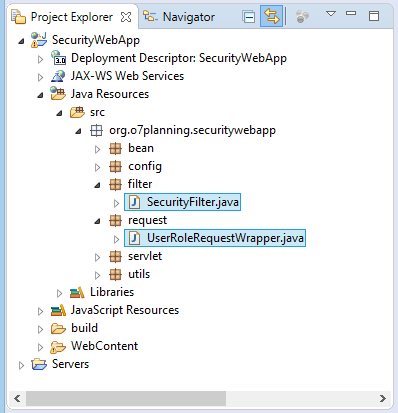Screen dimensions: 398x413
Task: Click the Libraries books icon
Action: coord(77,292)
